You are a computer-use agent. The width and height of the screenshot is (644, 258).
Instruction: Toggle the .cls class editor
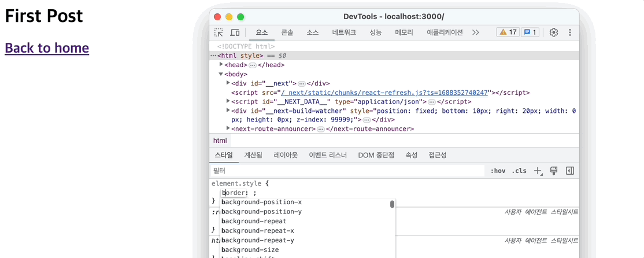[x=519, y=171]
